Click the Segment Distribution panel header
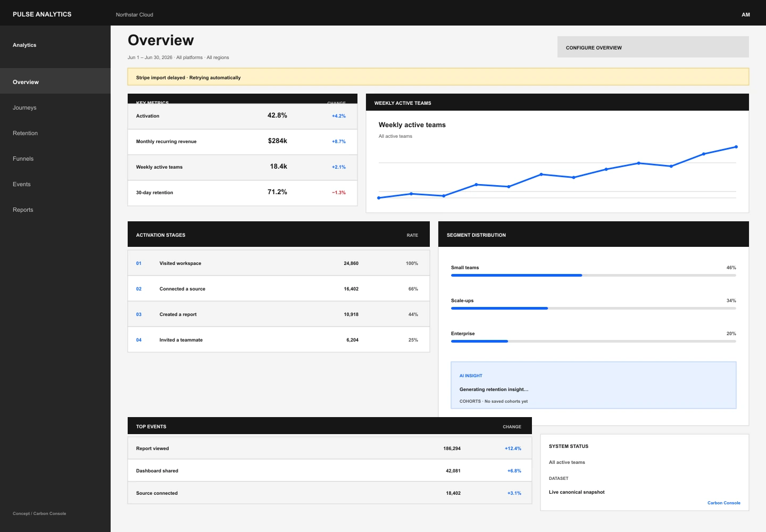This screenshot has width=766, height=532. pyautogui.click(x=594, y=234)
